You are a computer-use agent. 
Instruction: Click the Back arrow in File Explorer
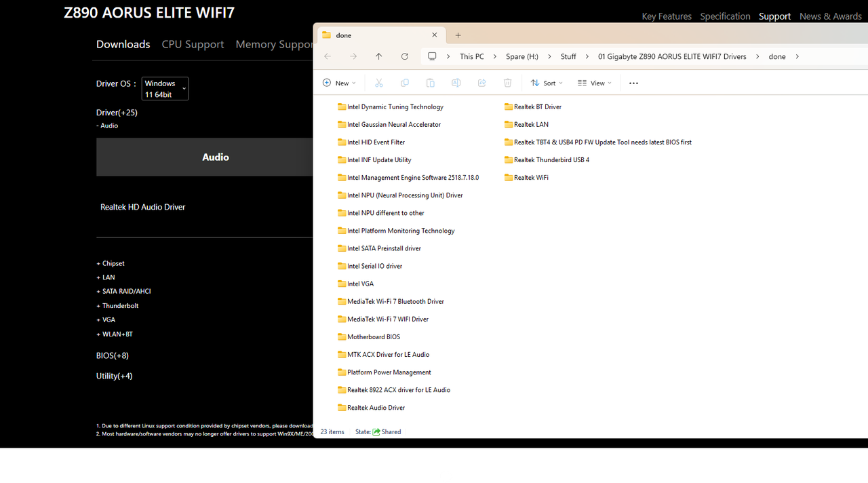328,56
